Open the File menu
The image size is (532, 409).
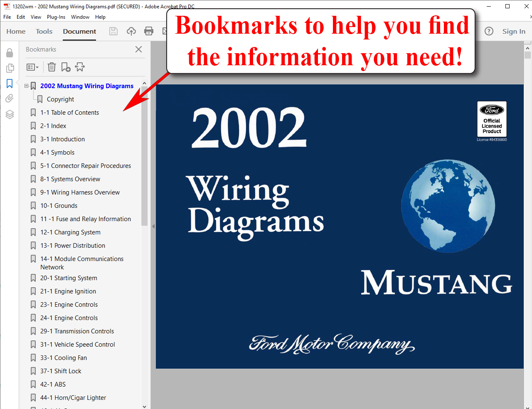tap(7, 17)
